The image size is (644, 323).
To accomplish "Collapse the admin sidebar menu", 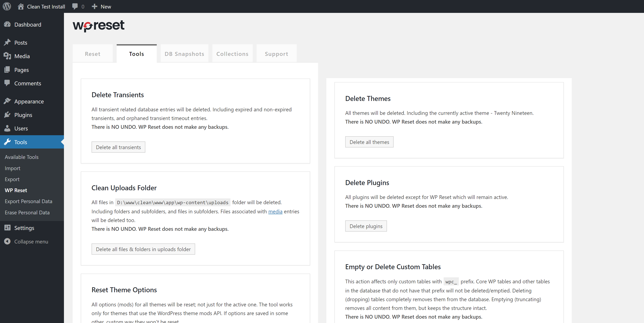I will [x=26, y=241].
